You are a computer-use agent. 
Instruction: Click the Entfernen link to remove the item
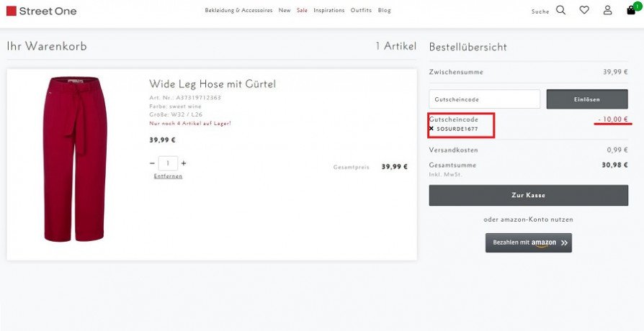point(168,176)
